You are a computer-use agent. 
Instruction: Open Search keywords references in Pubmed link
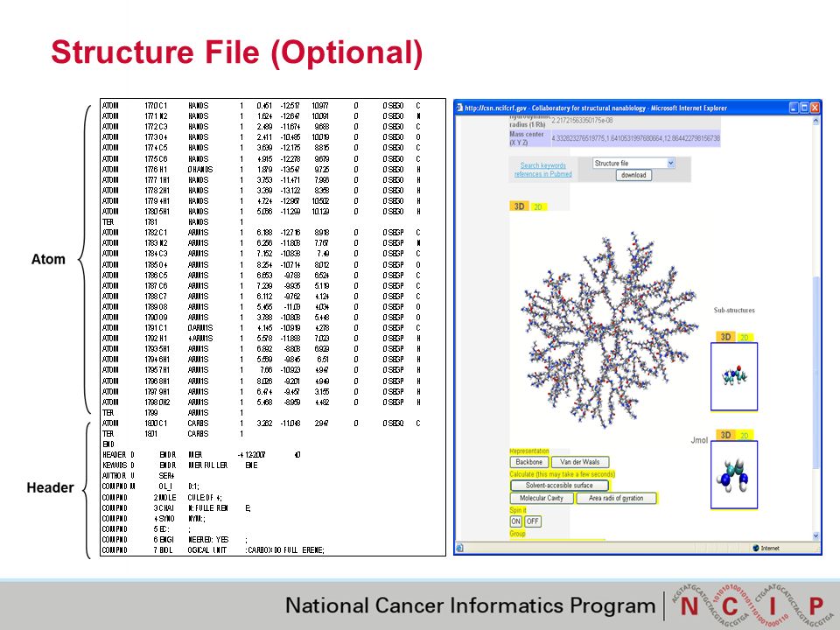point(542,169)
